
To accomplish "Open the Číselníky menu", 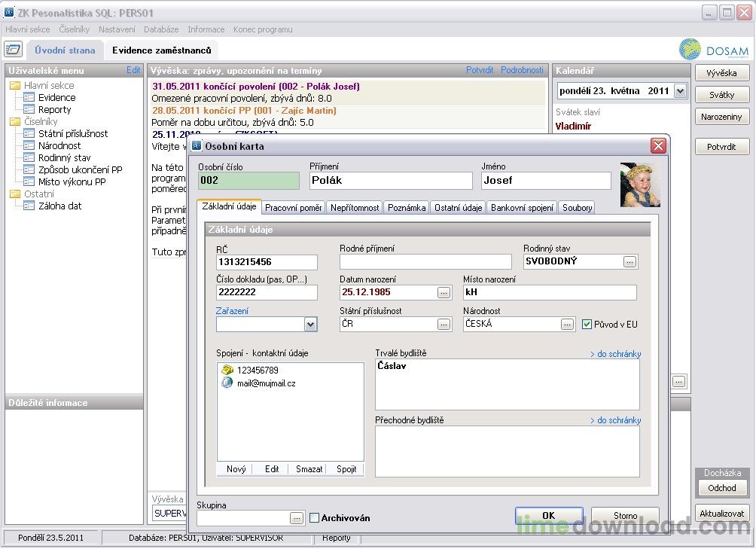I will [x=74, y=29].
